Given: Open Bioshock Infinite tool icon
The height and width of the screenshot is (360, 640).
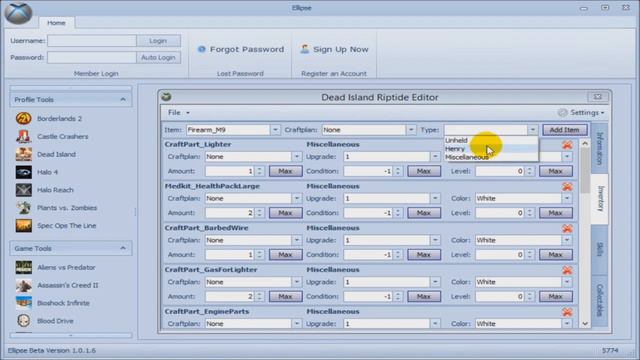Looking at the screenshot, I should click(24, 303).
